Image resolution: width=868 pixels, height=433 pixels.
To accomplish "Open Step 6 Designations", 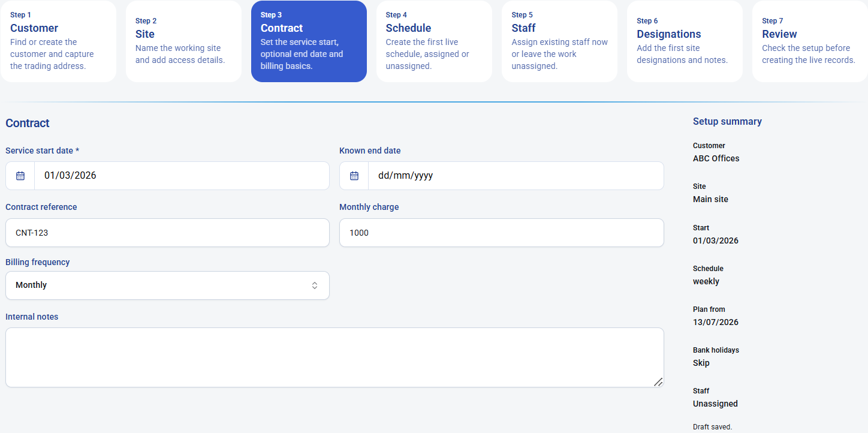I will [x=685, y=41].
